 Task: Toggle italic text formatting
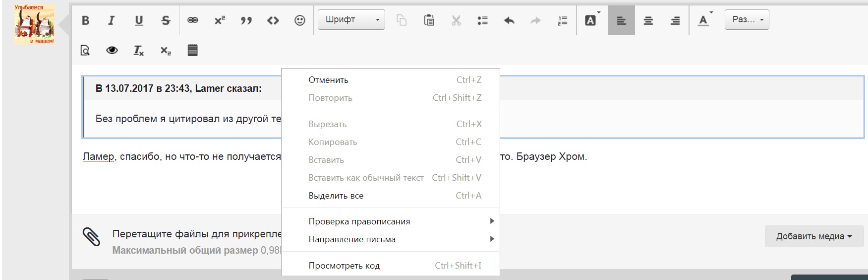[112, 20]
